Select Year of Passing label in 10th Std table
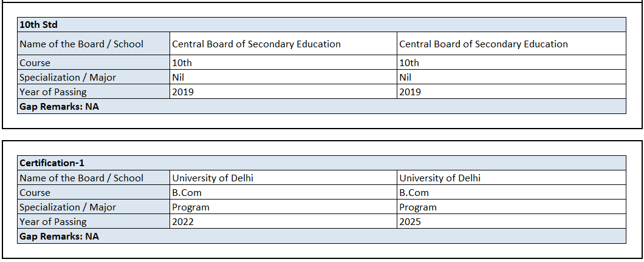The image size is (644, 262). pos(53,92)
